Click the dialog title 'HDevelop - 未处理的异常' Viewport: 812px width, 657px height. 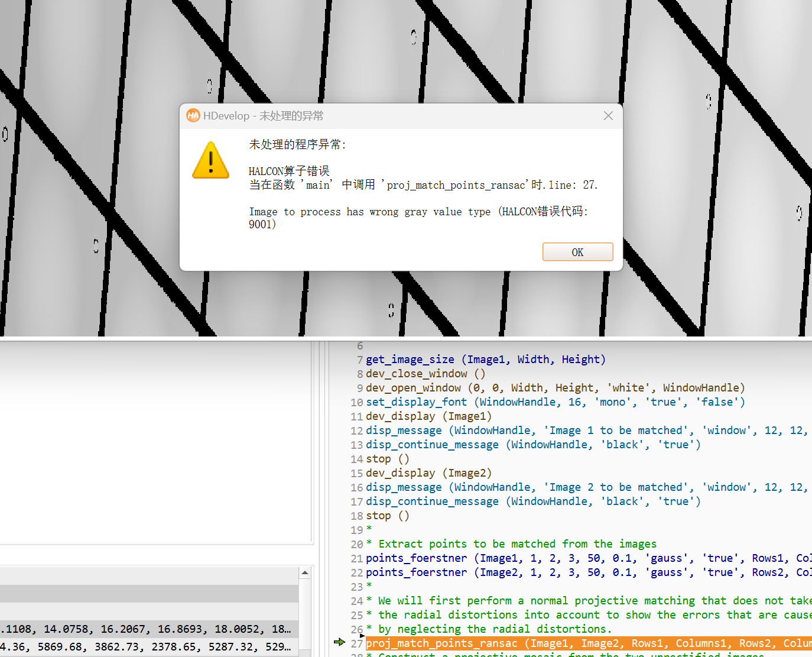pyautogui.click(x=264, y=116)
